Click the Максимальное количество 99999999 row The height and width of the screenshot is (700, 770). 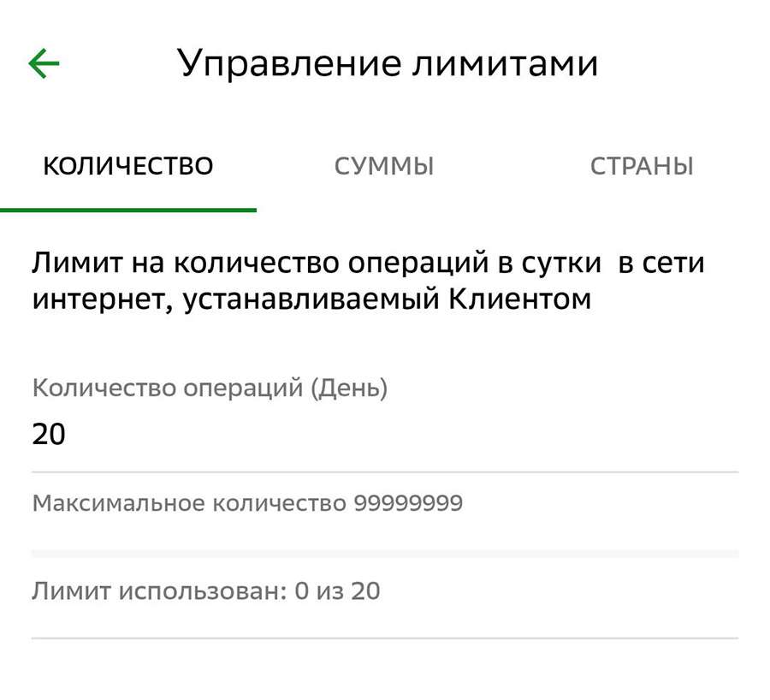point(246,504)
